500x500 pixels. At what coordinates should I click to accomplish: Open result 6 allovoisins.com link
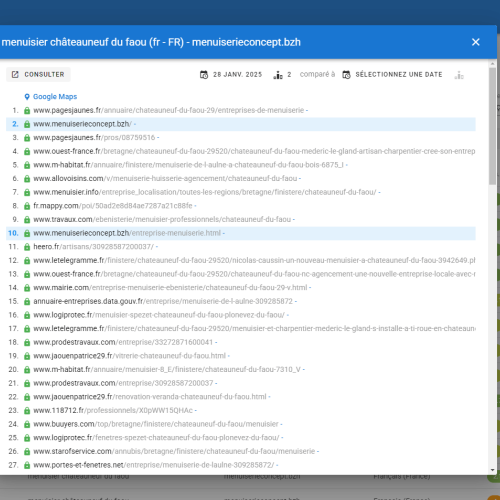click(165, 179)
